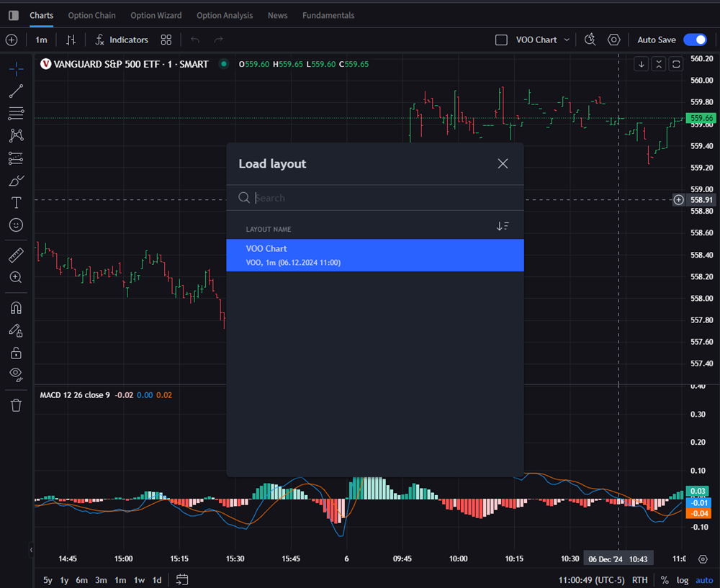Open the RTH session selector

tap(639, 580)
